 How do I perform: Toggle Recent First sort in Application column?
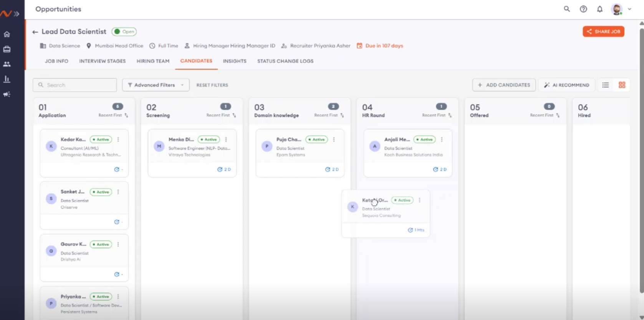(113, 115)
